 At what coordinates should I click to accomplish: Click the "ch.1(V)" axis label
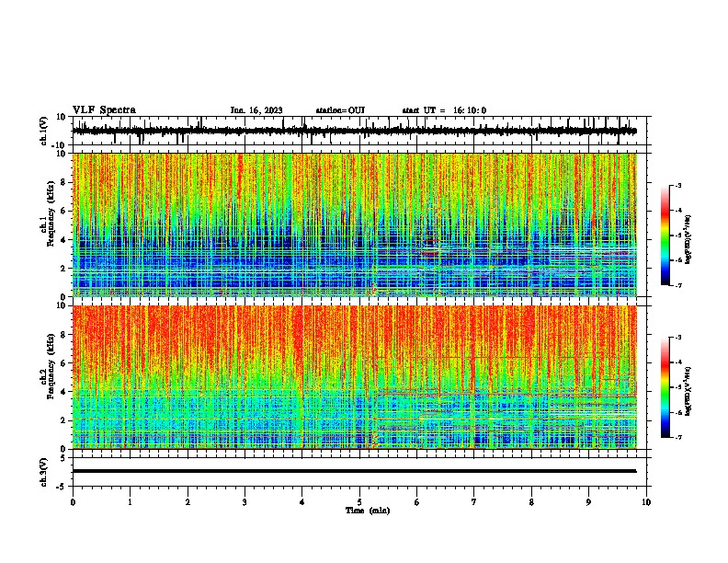point(44,131)
